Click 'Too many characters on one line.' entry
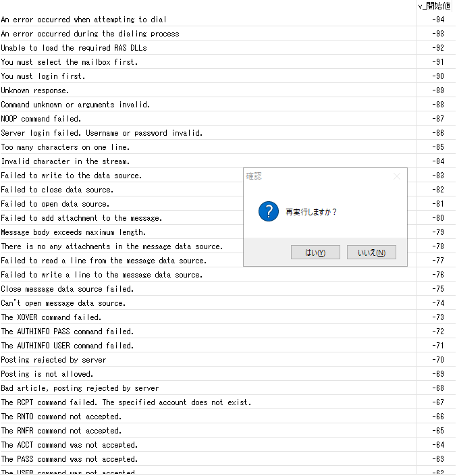Viewport: 457px width, 476px height. [x=65, y=147]
